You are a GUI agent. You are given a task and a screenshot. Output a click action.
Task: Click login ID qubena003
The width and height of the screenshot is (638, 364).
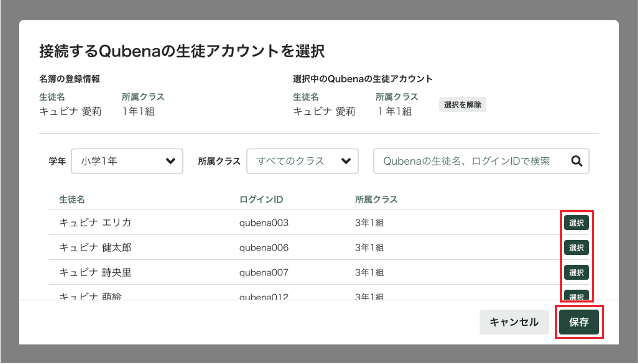coord(264,223)
